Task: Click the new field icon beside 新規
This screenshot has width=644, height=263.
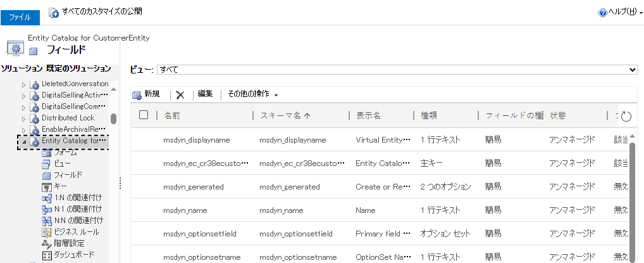Action: (137, 95)
